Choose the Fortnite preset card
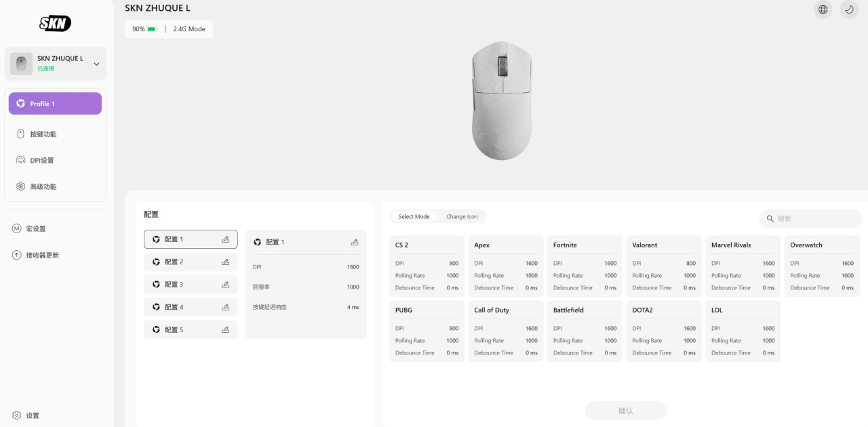868x427 pixels. pos(585,266)
